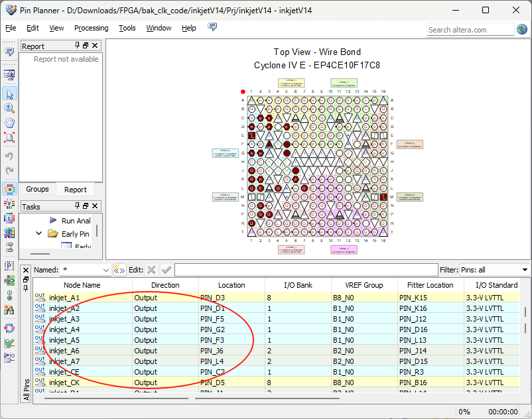Screen dimensions: 532x419
Task: Open the Named filter dropdown
Action: (x=106, y=270)
